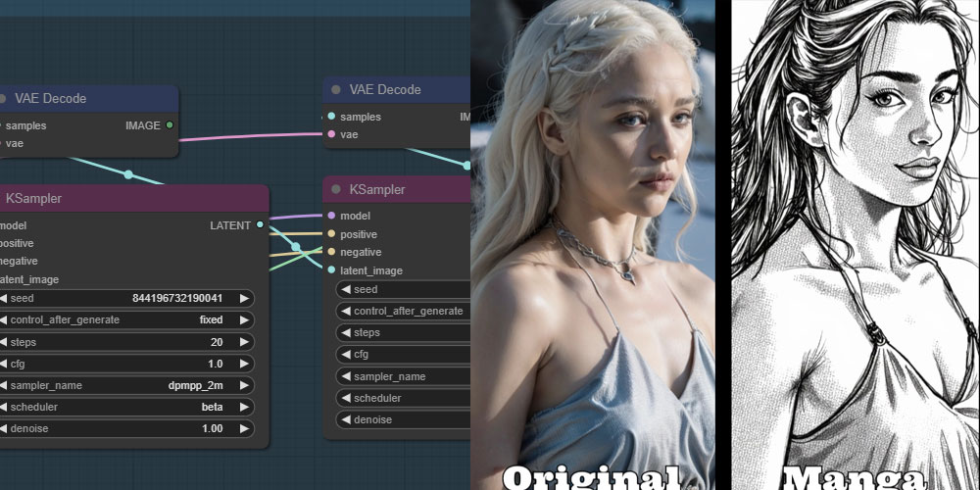
Task: Decrease denoise with left arrow on right KSampler
Action: click(x=345, y=419)
